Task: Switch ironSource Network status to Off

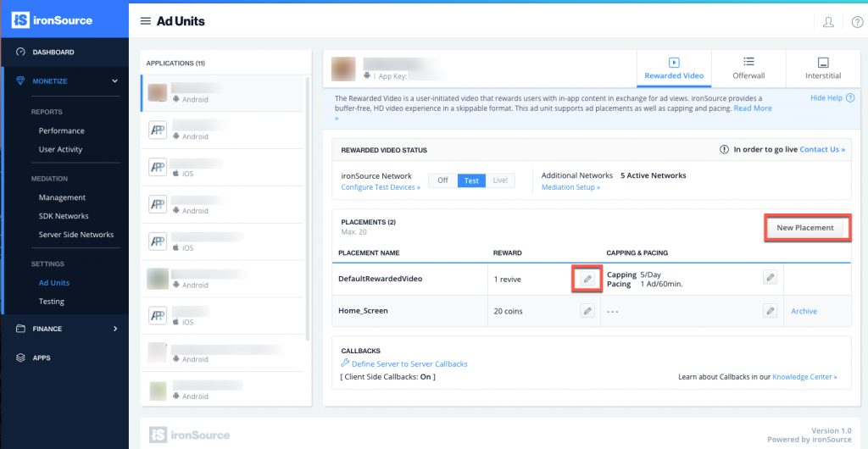Action: [x=442, y=180]
